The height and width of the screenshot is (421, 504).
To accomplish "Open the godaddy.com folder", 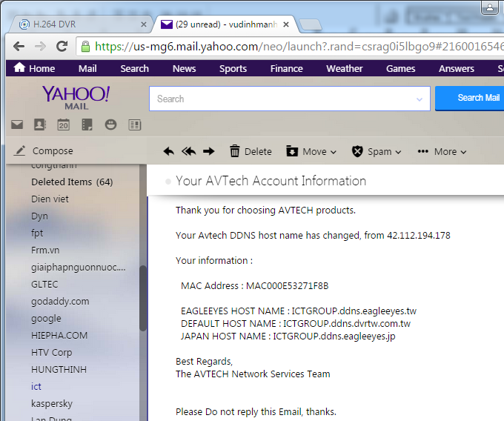I will (60, 302).
